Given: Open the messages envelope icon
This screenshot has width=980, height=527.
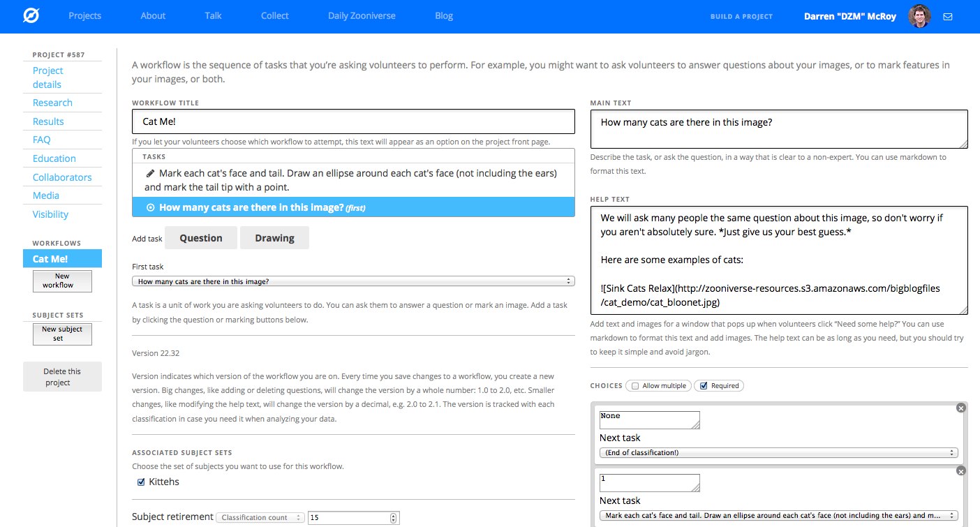Looking at the screenshot, I should coord(947,16).
